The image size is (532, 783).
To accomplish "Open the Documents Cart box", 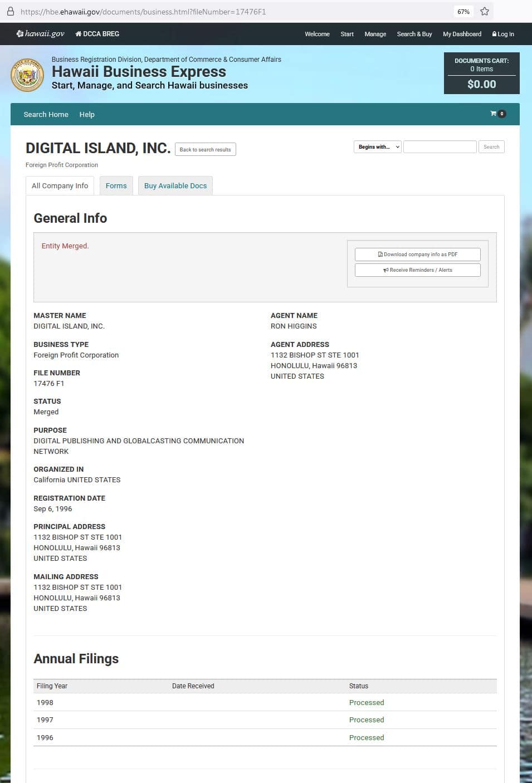I will pos(481,73).
